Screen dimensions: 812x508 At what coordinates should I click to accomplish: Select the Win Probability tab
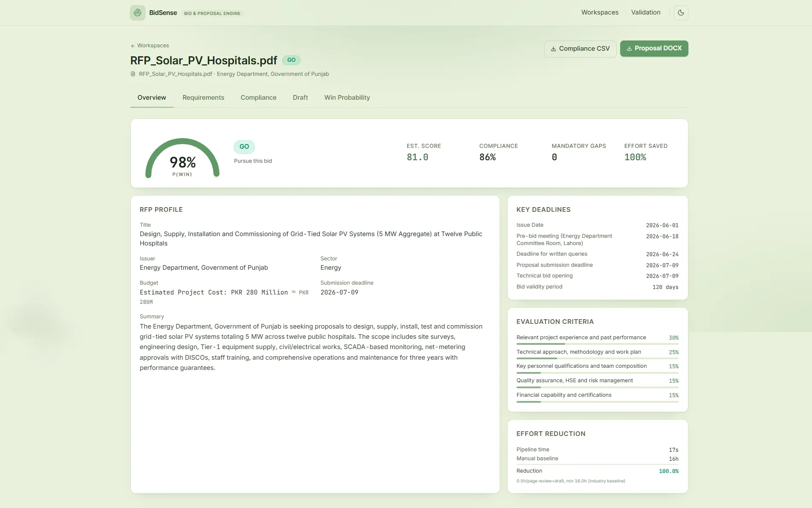coord(347,98)
